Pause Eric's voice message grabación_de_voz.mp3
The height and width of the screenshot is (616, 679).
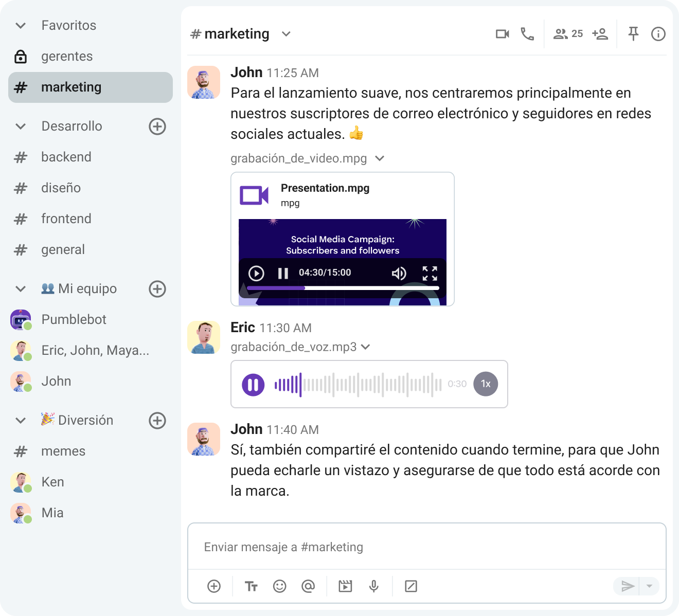tap(253, 384)
